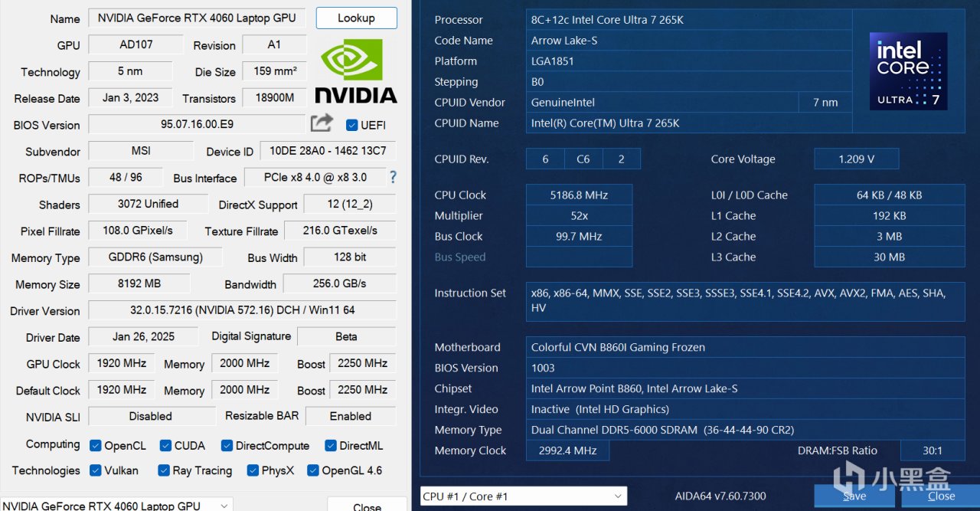Click the Memory Type GDDR6 (Samsung)
The image size is (980, 511).
pyautogui.click(x=155, y=257)
